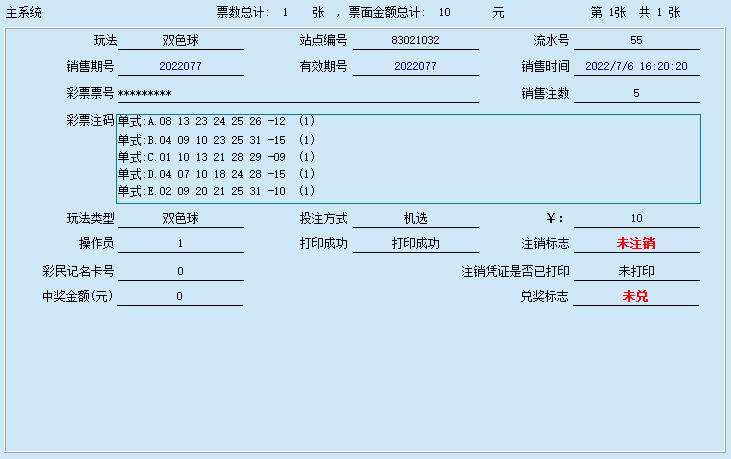
Task: Click the 第 1张 共 1 张 page indicator
Action: pyautogui.click(x=635, y=13)
